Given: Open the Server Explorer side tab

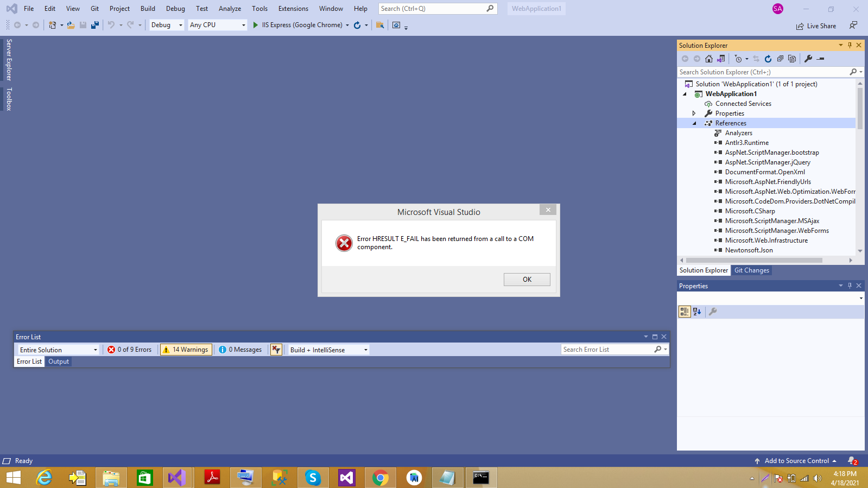Looking at the screenshot, I should click(9, 60).
